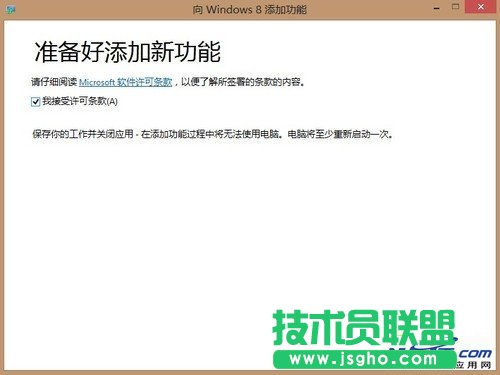500x375 pixels.
Task: Click the heading 准备好添加新功能
Action: pos(127,52)
